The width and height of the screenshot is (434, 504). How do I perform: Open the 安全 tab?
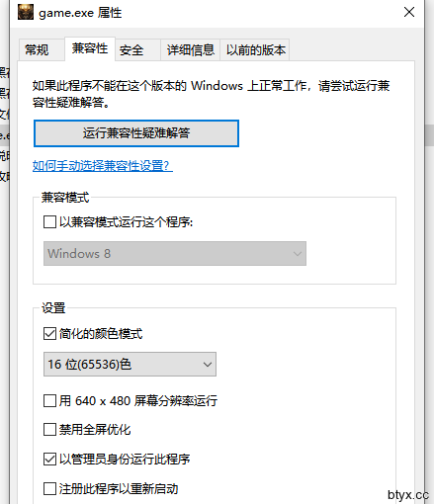131,50
